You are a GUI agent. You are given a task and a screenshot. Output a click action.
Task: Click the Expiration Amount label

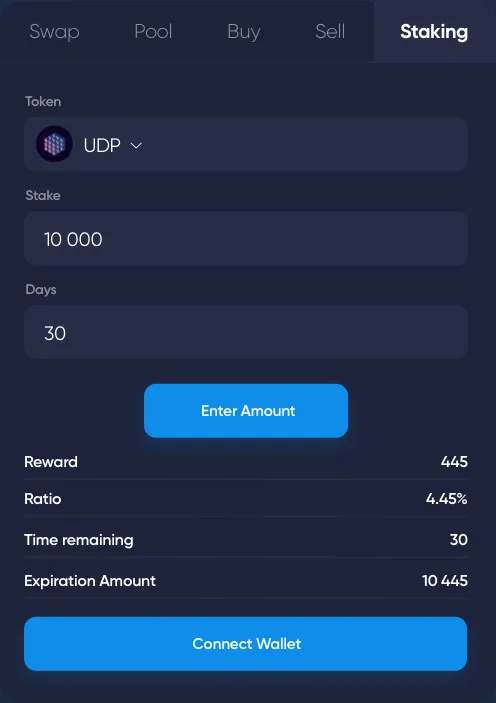coord(90,581)
